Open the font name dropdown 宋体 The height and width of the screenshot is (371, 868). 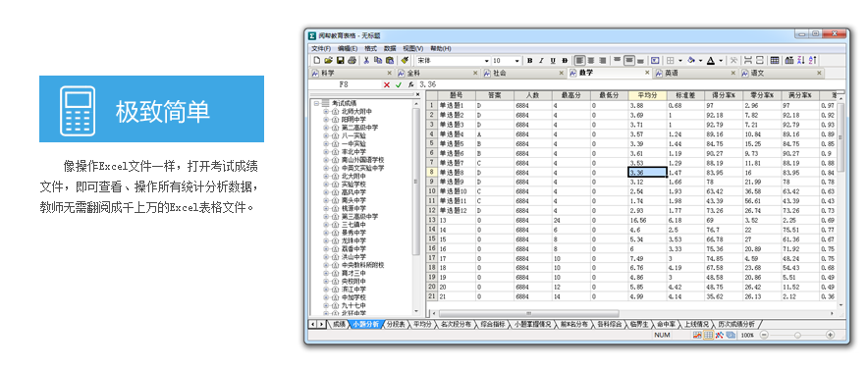(x=487, y=61)
